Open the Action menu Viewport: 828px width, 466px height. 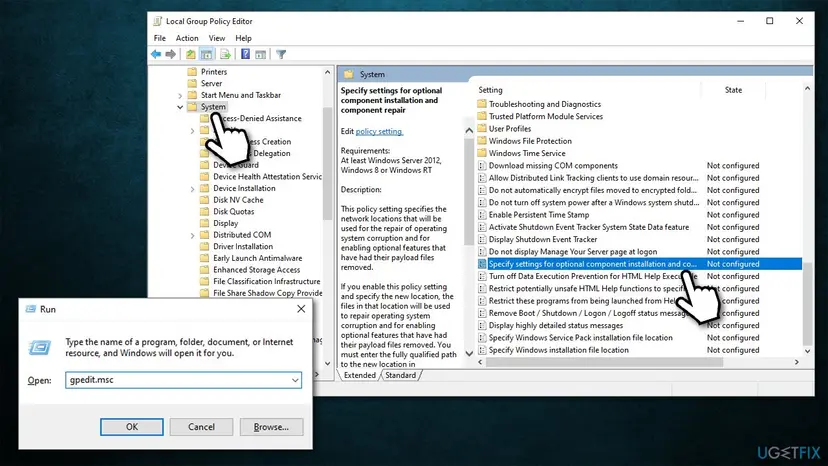(187, 38)
